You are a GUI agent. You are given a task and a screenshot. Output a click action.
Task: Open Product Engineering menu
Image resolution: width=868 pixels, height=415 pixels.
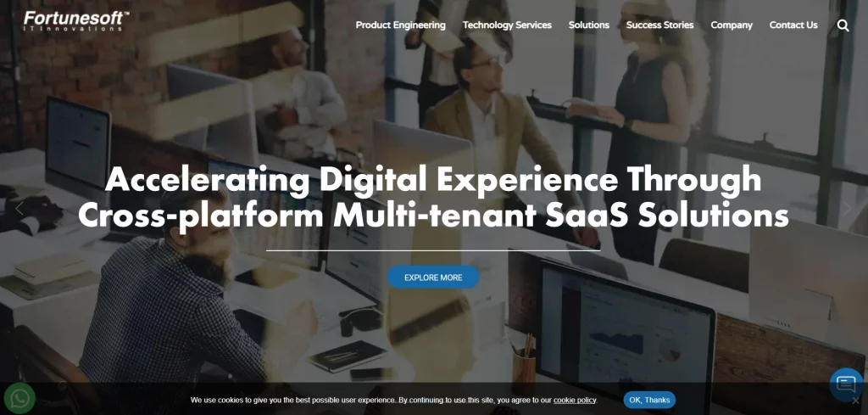click(x=400, y=25)
